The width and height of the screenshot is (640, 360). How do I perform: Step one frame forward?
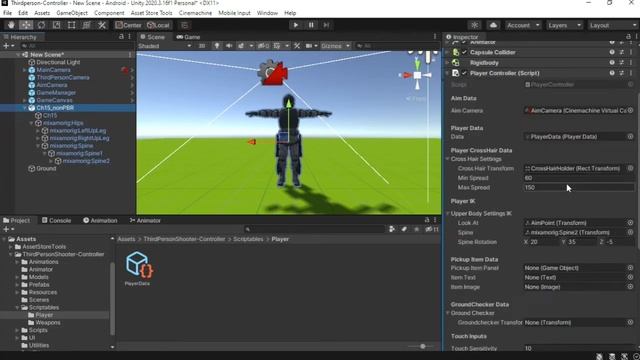326,25
